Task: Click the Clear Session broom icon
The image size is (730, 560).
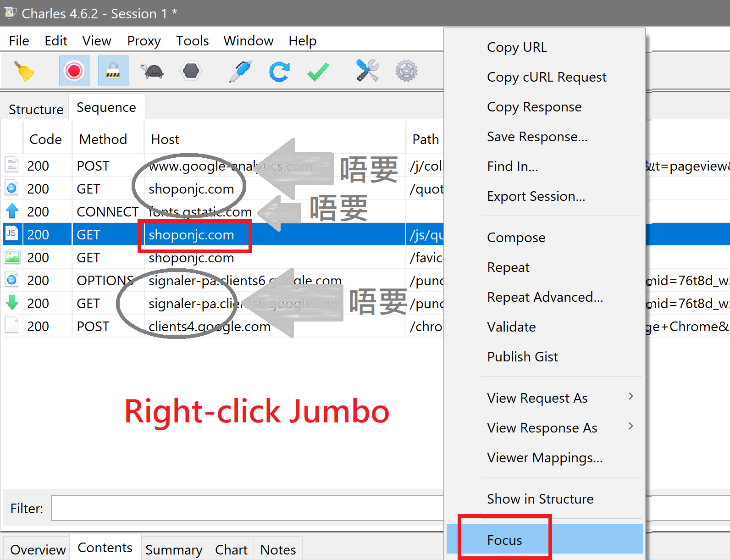Action: tap(24, 71)
